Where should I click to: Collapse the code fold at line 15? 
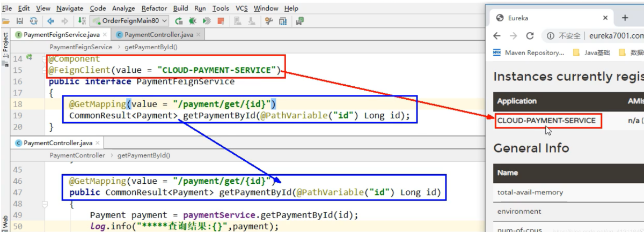pos(45,70)
